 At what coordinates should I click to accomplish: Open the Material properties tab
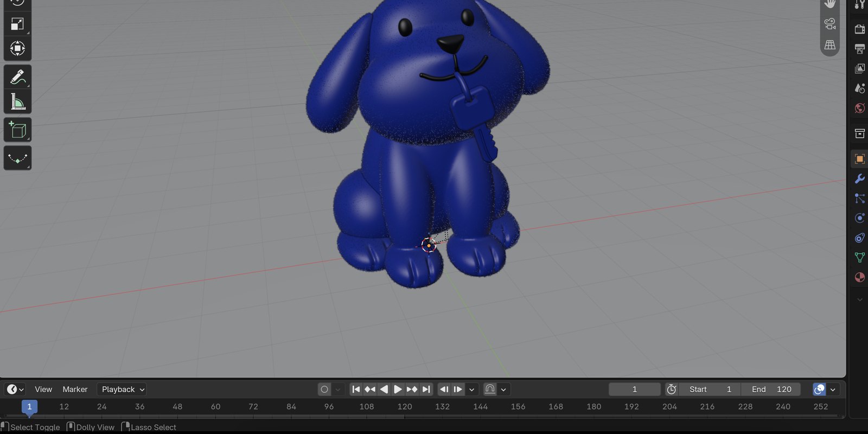[x=860, y=277]
